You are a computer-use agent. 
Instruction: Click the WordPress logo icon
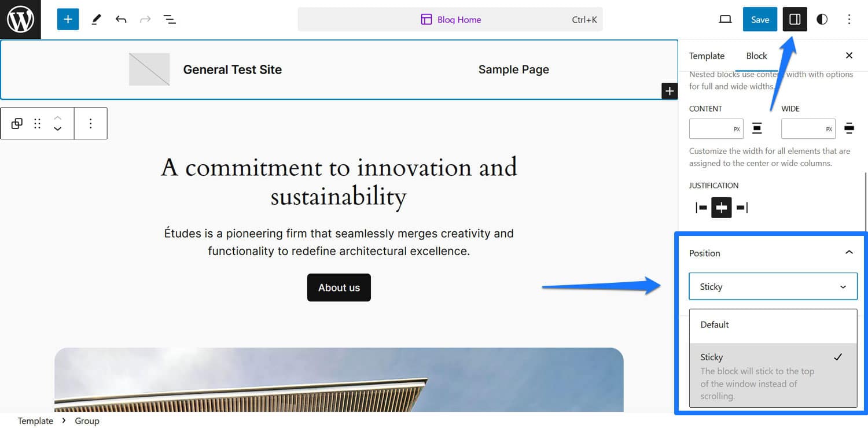pyautogui.click(x=20, y=20)
